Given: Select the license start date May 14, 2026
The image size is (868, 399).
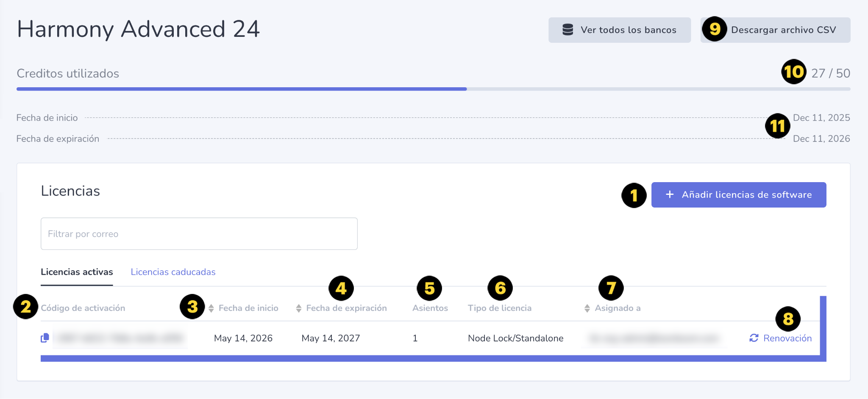Looking at the screenshot, I should tap(243, 338).
